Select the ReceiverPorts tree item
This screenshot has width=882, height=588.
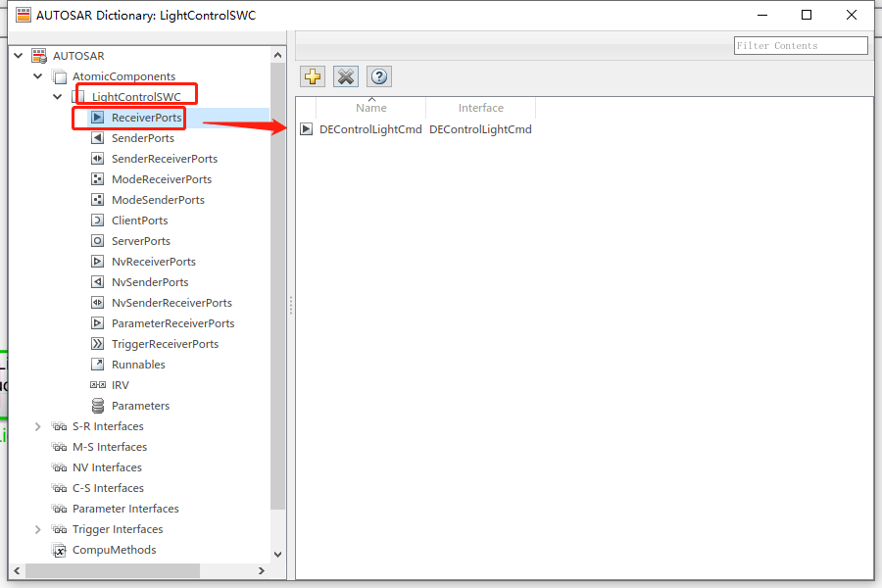pyautogui.click(x=146, y=117)
